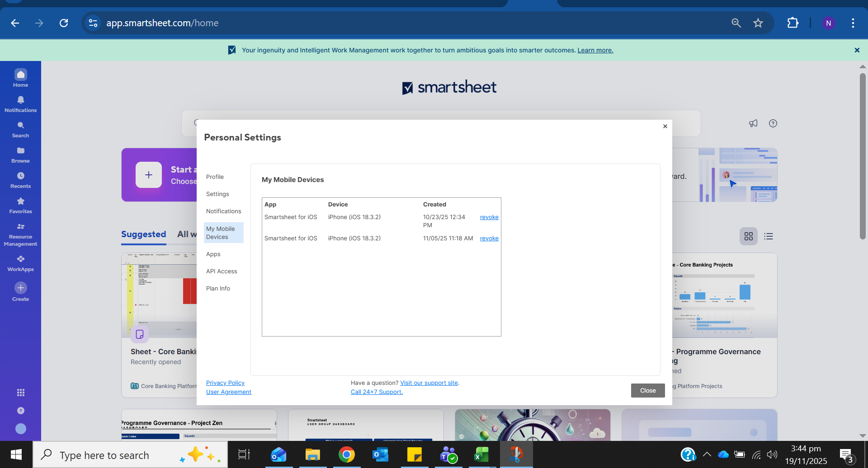Viewport: 868px width, 468px height.
Task: Open Recents in the sidebar
Action: (20, 180)
